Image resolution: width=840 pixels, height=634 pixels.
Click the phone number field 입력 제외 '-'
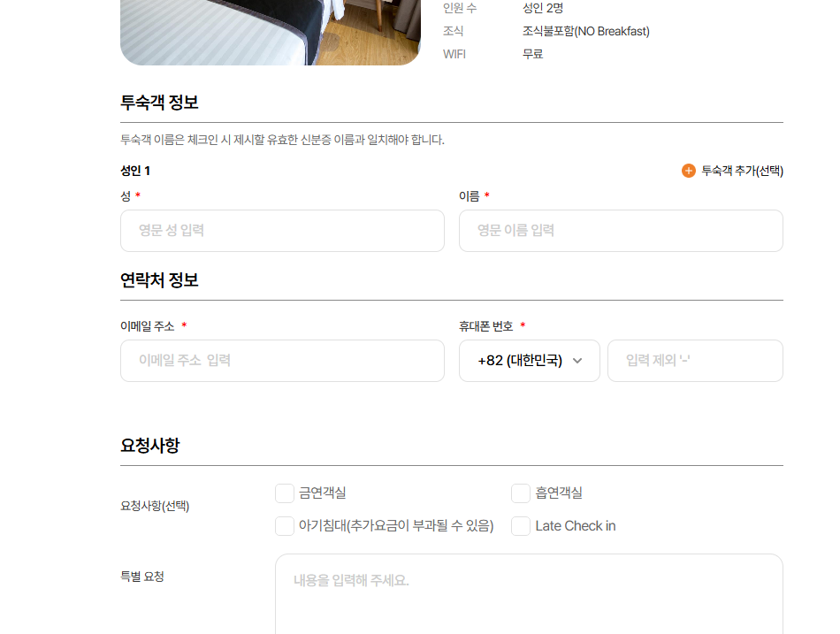click(695, 361)
